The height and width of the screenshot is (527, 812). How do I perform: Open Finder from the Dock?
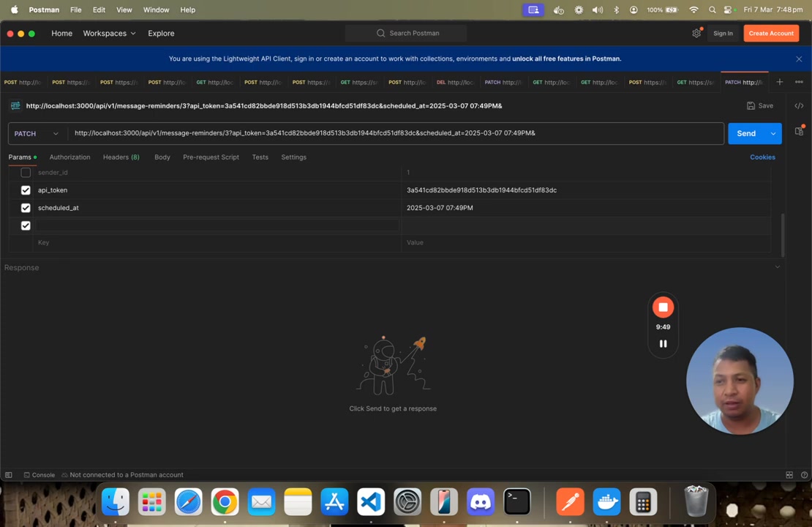115,501
